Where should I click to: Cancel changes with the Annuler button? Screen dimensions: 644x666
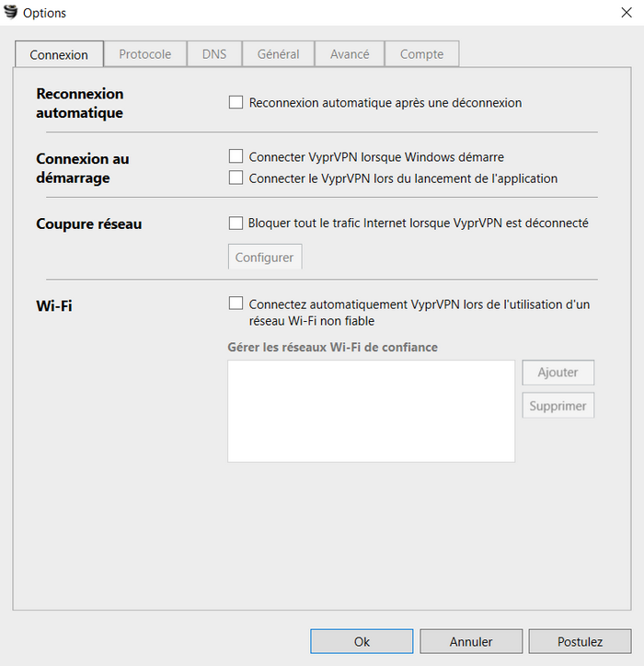pos(471,641)
